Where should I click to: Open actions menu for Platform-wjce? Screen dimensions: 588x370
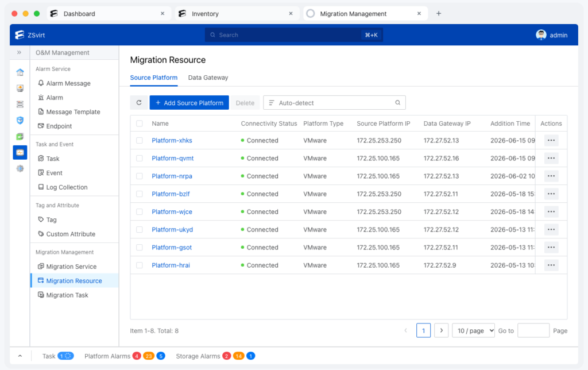coord(551,211)
